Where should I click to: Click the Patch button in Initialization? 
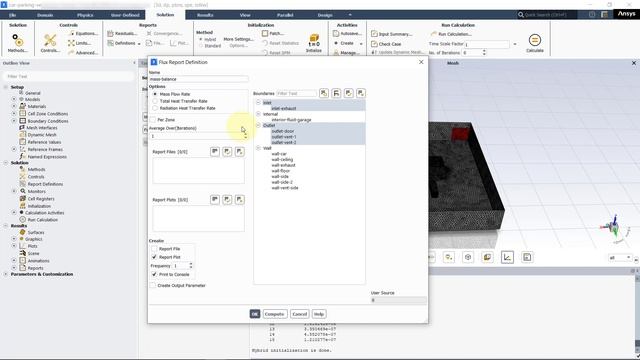pos(273,33)
